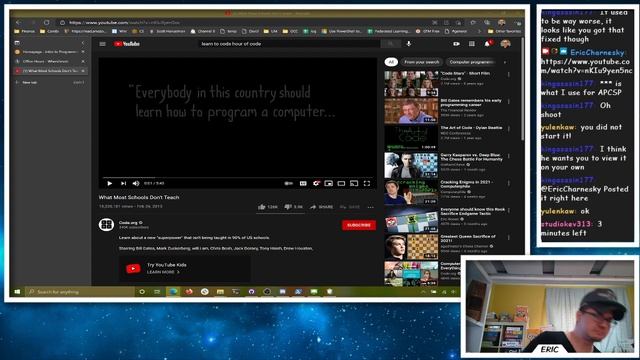Screen dimensions: 640x360
Task: Open YouTube account avatar menu
Action: click(505, 44)
